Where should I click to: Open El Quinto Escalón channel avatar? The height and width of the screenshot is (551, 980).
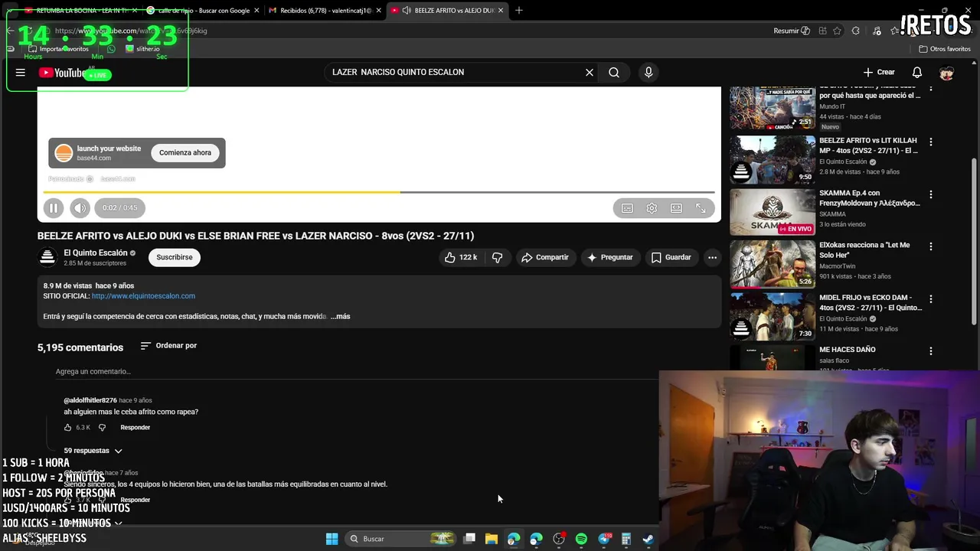point(47,257)
